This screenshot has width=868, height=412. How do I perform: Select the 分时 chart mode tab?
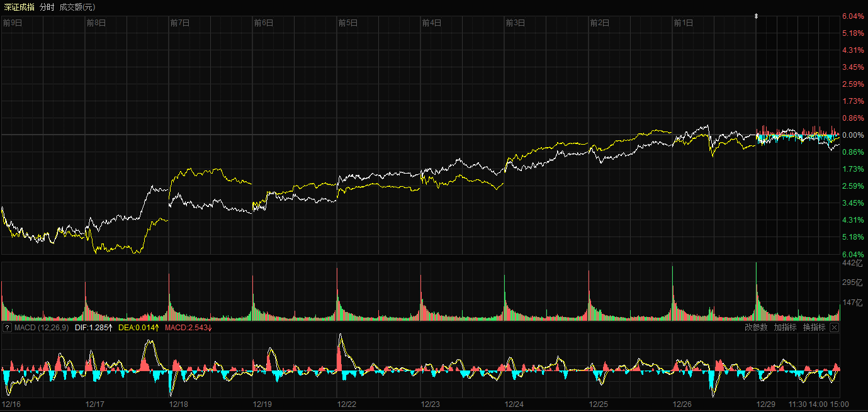(47, 7)
